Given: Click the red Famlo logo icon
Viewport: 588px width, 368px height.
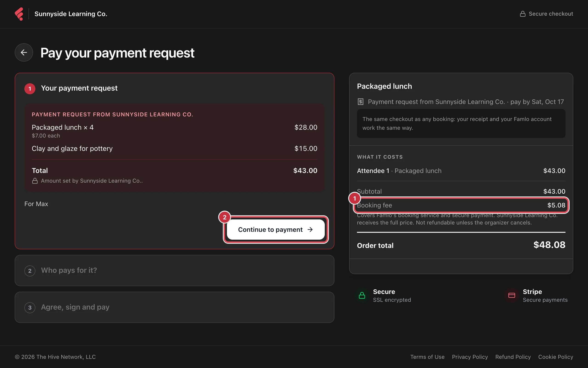Looking at the screenshot, I should (x=19, y=14).
